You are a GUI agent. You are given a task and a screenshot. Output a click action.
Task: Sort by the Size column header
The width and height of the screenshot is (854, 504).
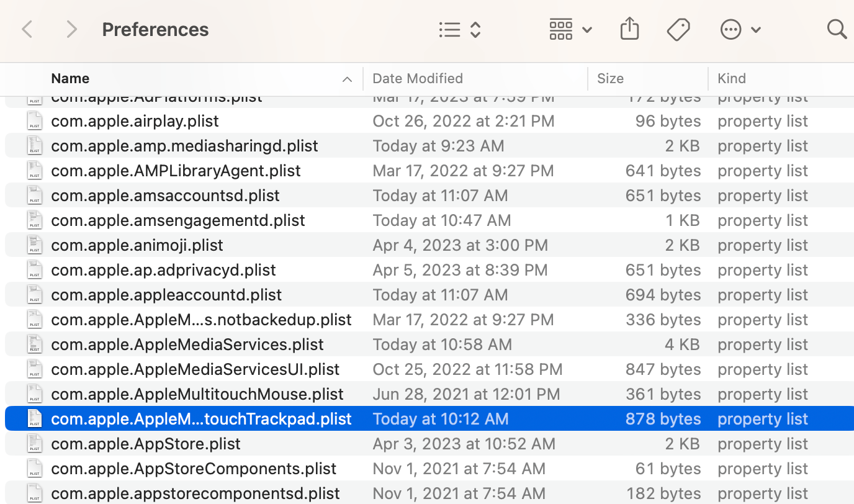point(610,78)
